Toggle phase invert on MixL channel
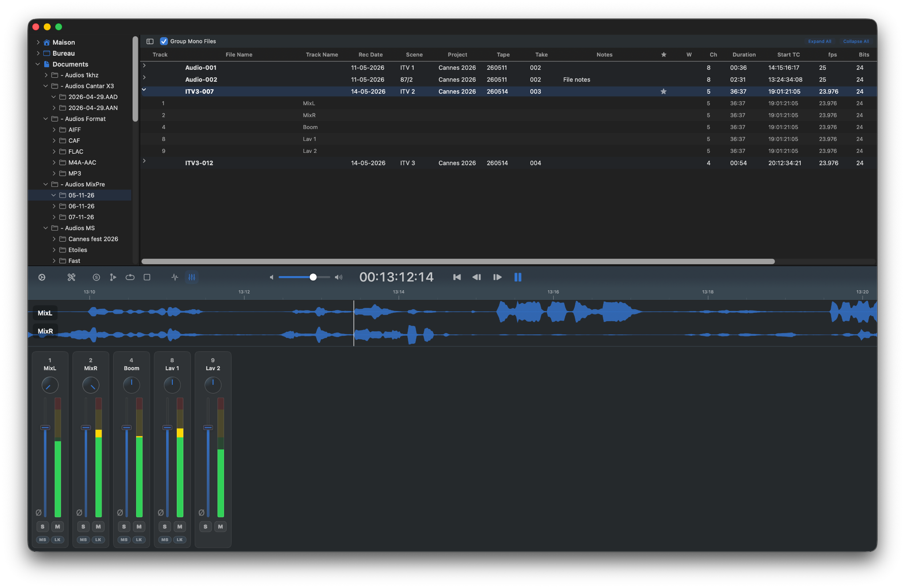The width and height of the screenshot is (905, 588). (x=38, y=513)
